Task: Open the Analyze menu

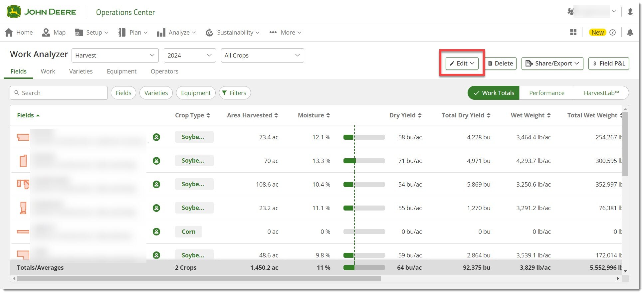Action: click(x=176, y=32)
